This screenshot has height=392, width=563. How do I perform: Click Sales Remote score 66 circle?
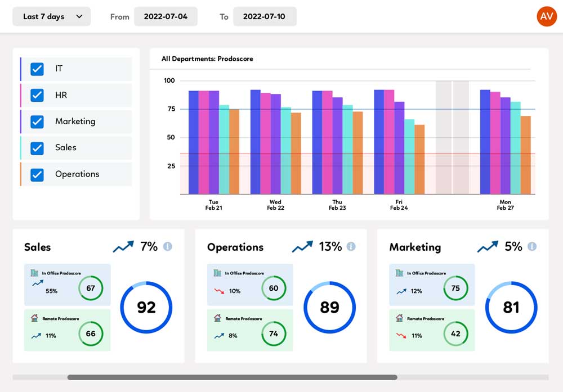(91, 334)
